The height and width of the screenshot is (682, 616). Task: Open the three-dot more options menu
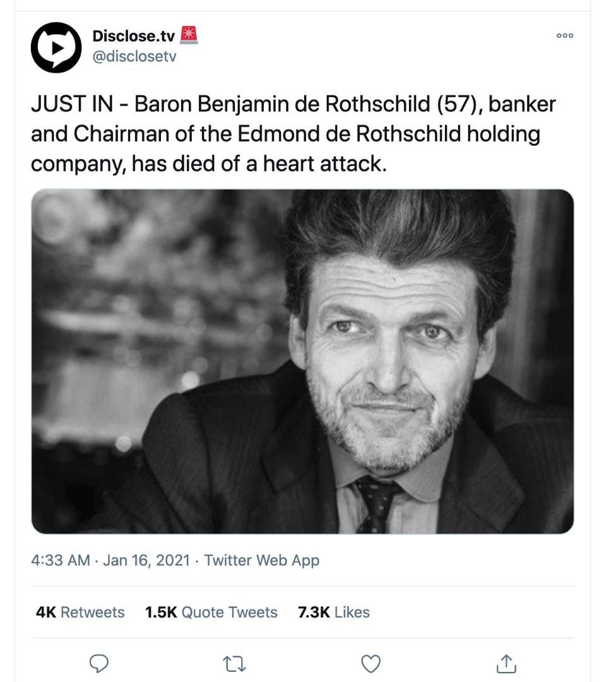(x=565, y=35)
